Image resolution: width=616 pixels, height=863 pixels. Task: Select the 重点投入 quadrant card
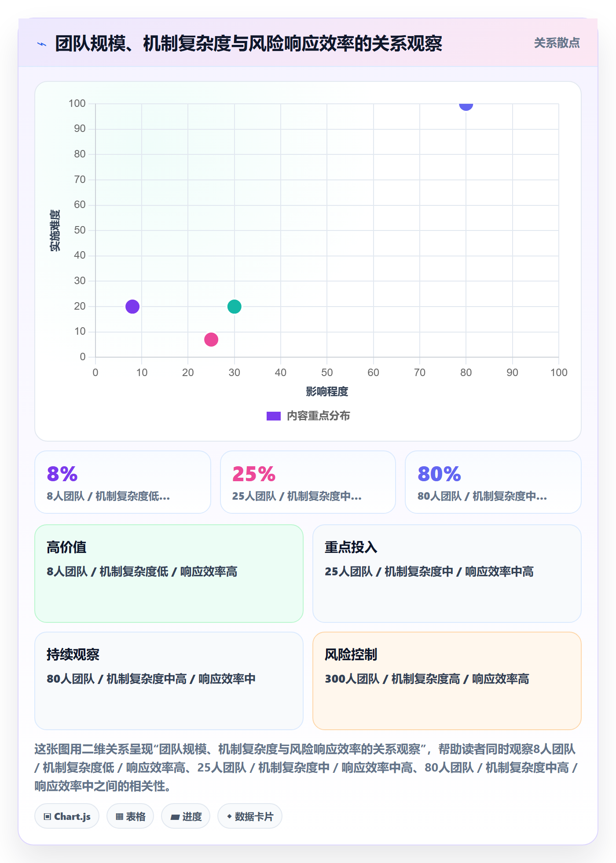pos(447,574)
